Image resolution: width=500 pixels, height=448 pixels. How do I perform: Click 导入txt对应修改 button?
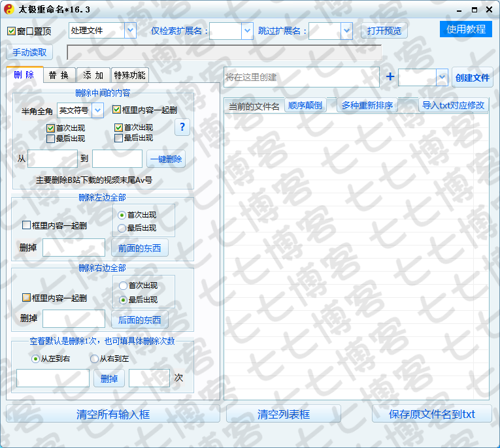pos(453,105)
